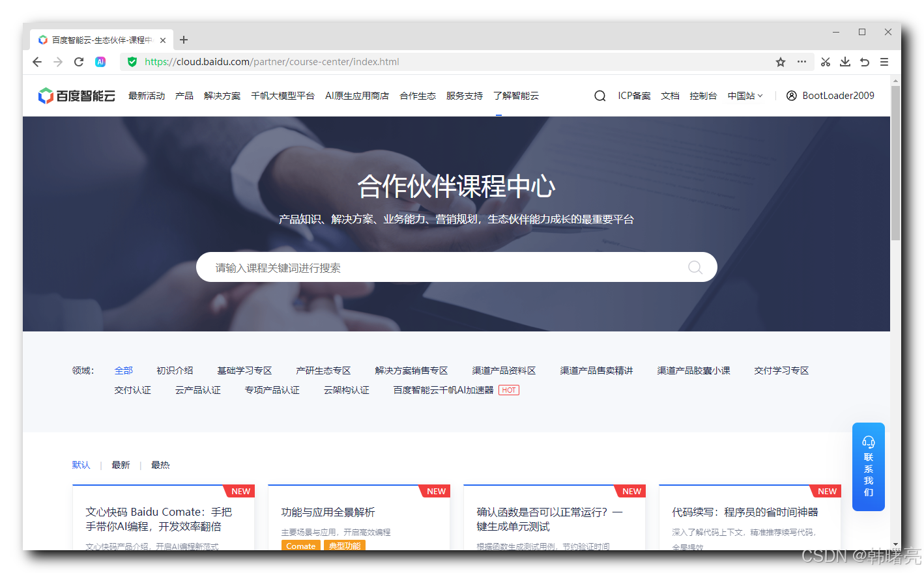Open the 千帆大模型平台 menu
Image resolution: width=924 pixels, height=573 pixels.
click(283, 96)
